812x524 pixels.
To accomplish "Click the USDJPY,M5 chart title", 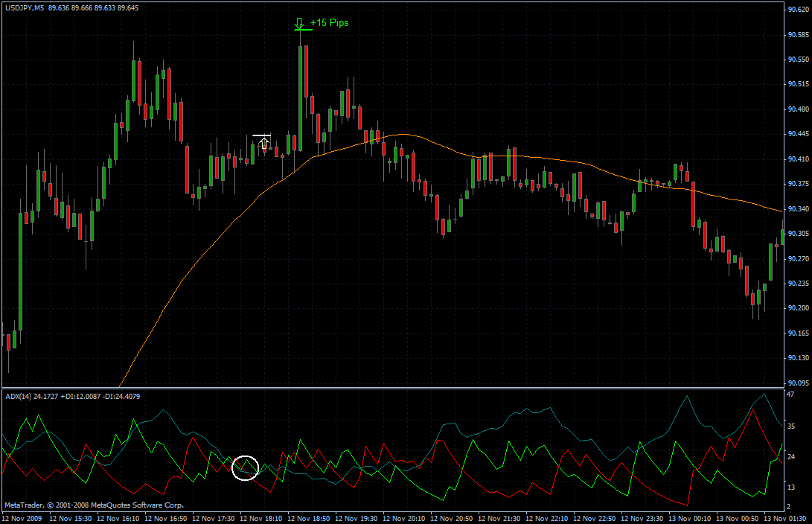I will coord(25,8).
